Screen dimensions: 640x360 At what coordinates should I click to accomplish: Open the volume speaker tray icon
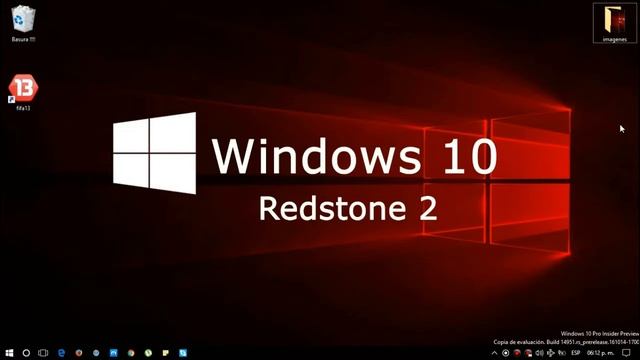point(539,353)
